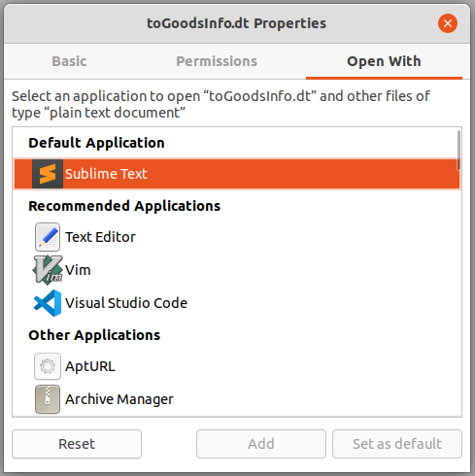Click the Archive Manager zipper icon
This screenshot has height=476, width=475.
pos(48,399)
